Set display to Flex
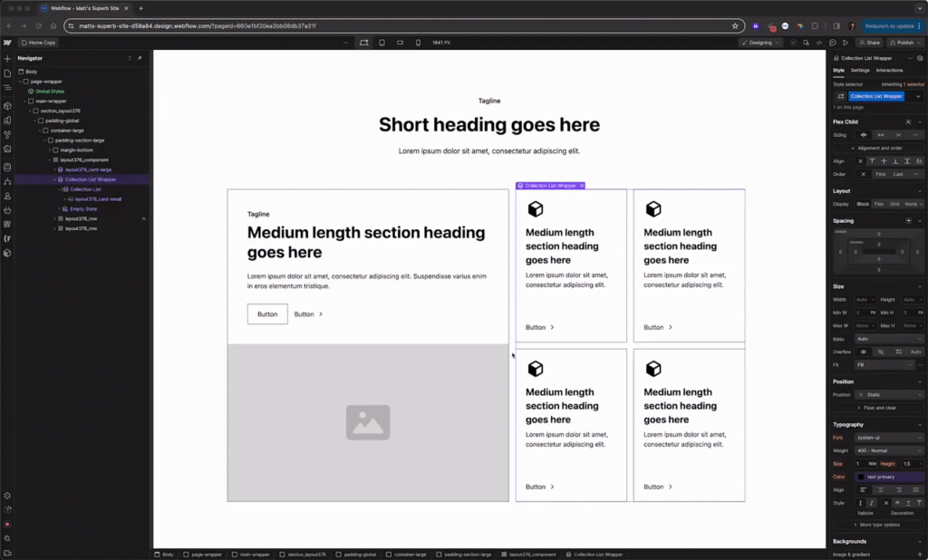The image size is (928, 560). (879, 204)
